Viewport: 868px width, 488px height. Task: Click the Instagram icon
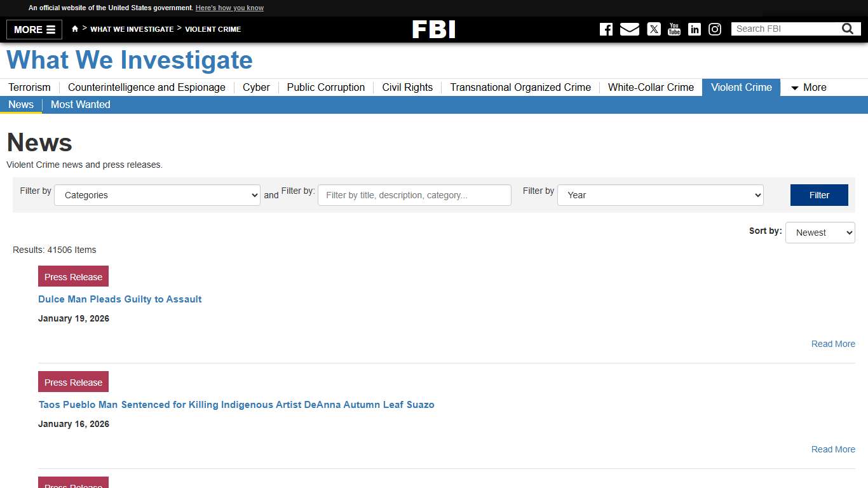714,29
